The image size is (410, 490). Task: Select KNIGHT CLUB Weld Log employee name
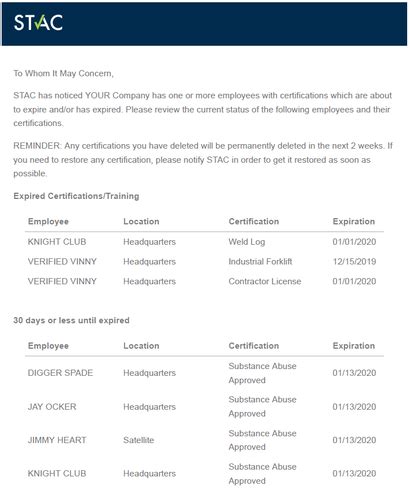click(x=57, y=242)
